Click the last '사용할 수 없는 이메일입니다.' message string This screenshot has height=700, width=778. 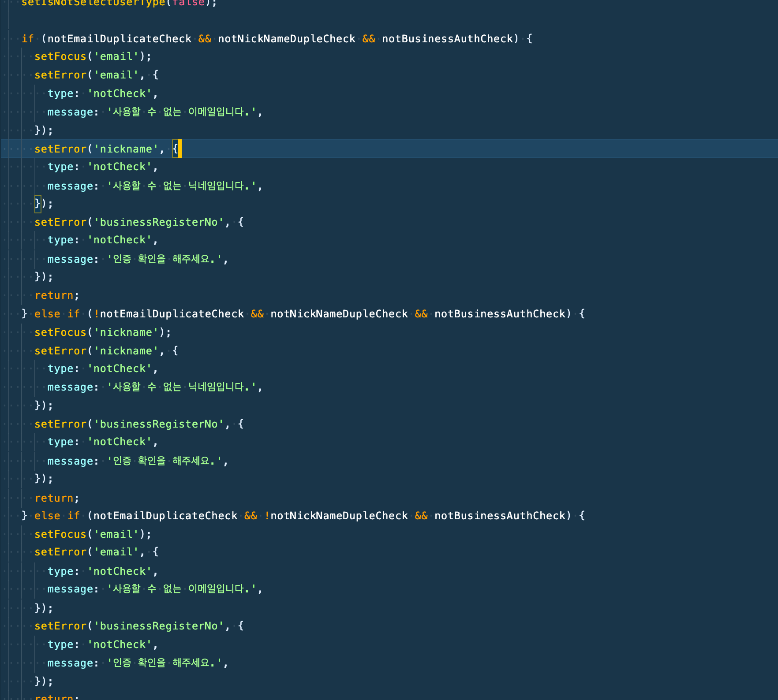click(181, 589)
